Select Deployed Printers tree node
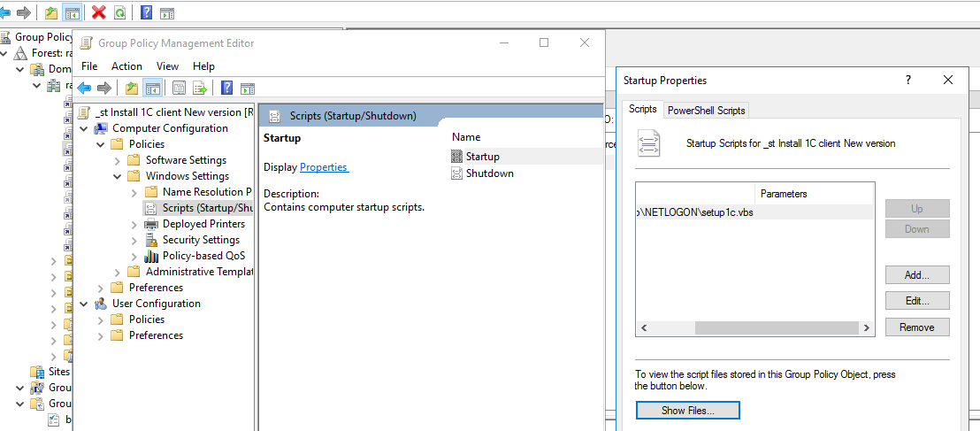Viewport: 980px width, 431px height. pos(203,224)
